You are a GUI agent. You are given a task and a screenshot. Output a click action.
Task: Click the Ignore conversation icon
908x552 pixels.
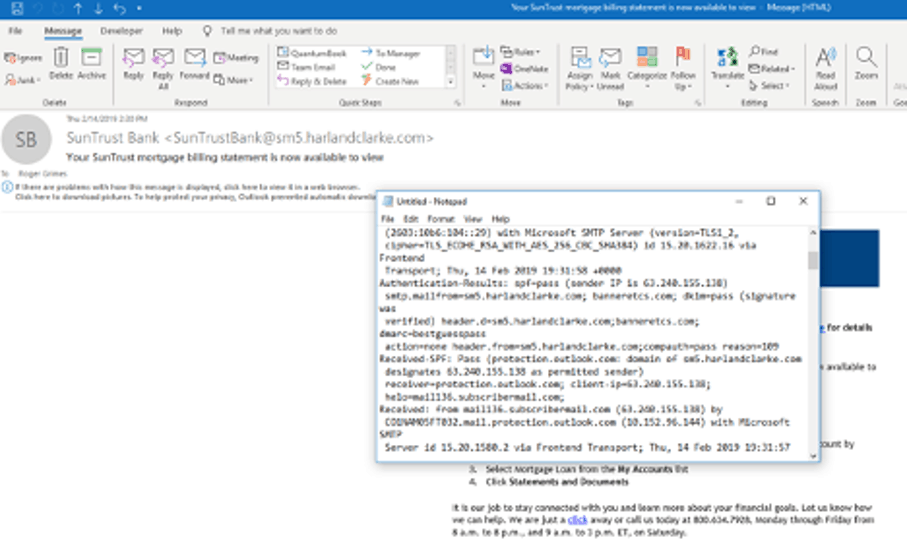coord(23,57)
